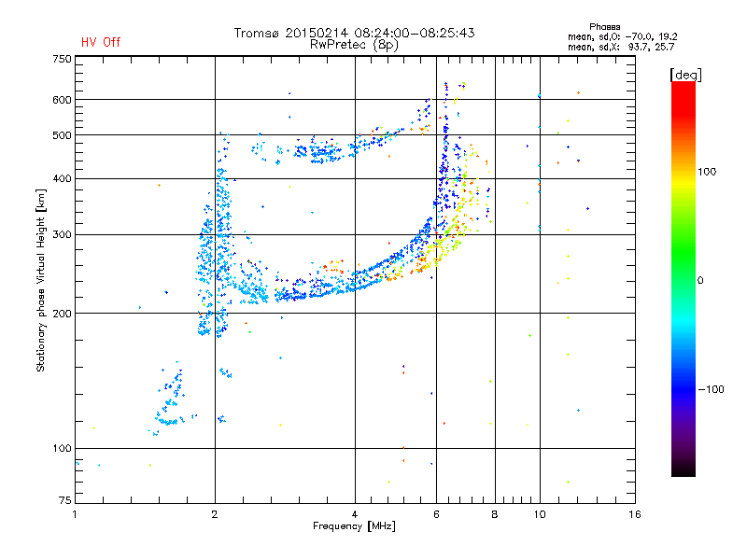Click the 500 height axis label
The image size is (747, 560).
pyautogui.click(x=62, y=135)
